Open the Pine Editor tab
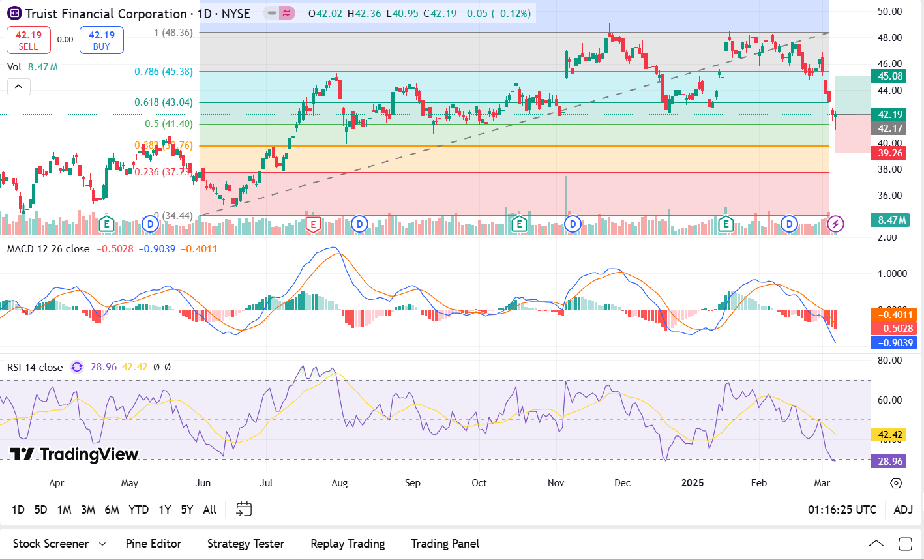The height and width of the screenshot is (560, 924). pos(153,544)
